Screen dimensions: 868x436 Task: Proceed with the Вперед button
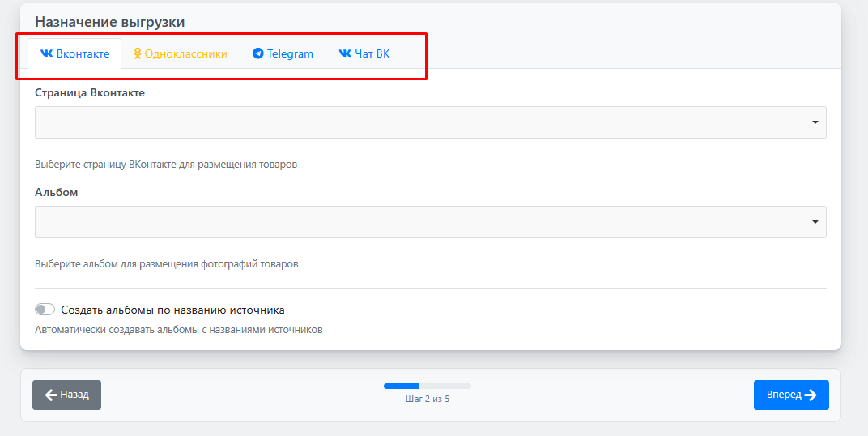point(790,395)
